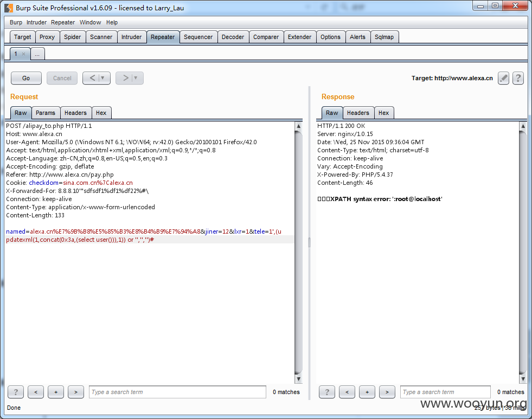Switch to the Target tab

[22, 37]
